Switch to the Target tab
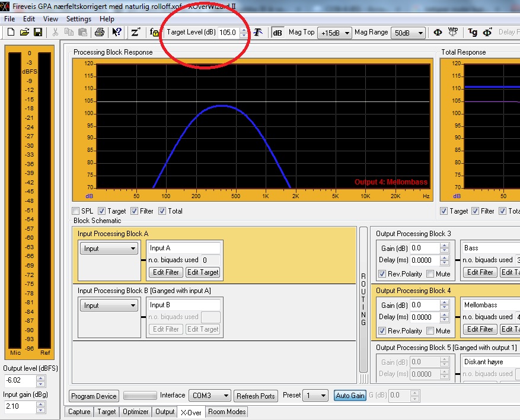The height and width of the screenshot is (420, 520). point(107,412)
